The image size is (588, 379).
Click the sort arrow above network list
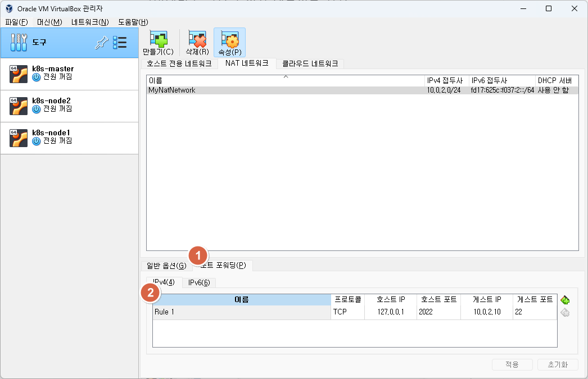286,77
